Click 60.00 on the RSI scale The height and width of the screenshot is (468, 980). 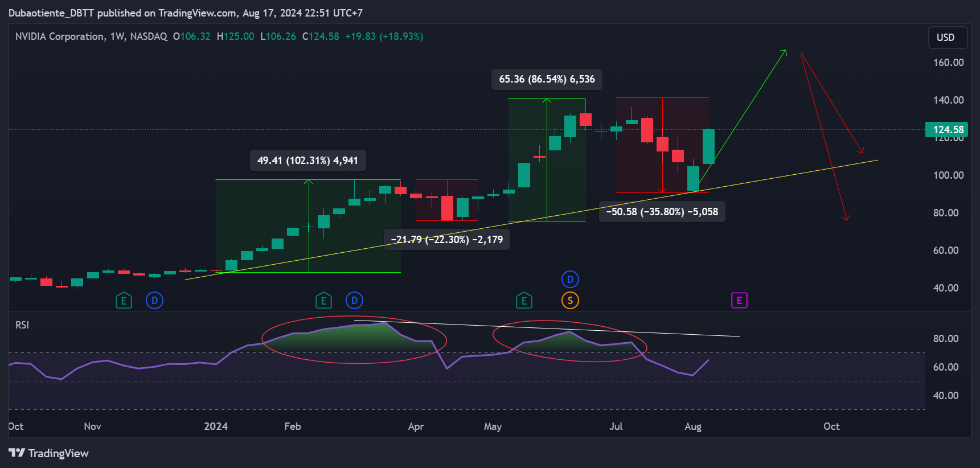click(x=946, y=367)
